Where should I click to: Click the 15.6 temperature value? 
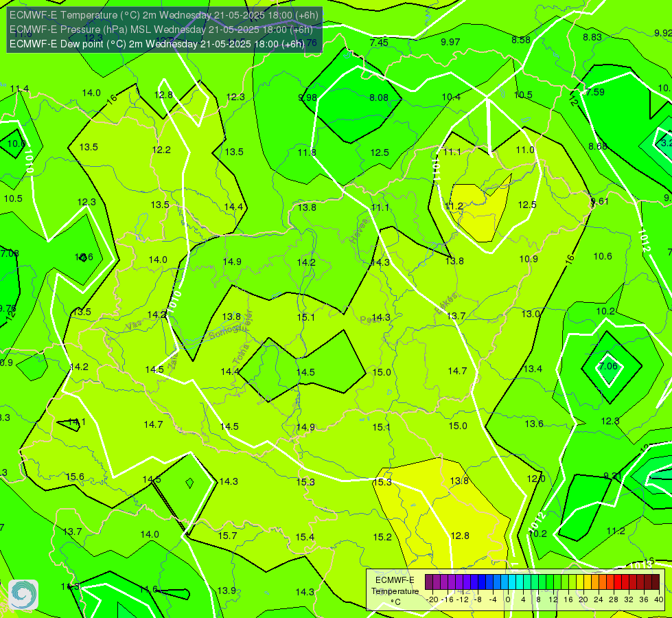pos(75,477)
